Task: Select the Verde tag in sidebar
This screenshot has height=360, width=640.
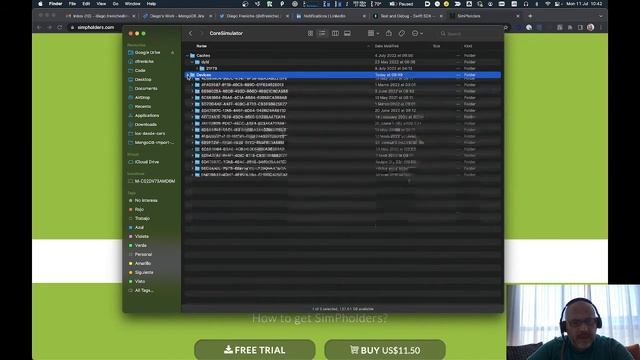Action: pyautogui.click(x=140, y=245)
